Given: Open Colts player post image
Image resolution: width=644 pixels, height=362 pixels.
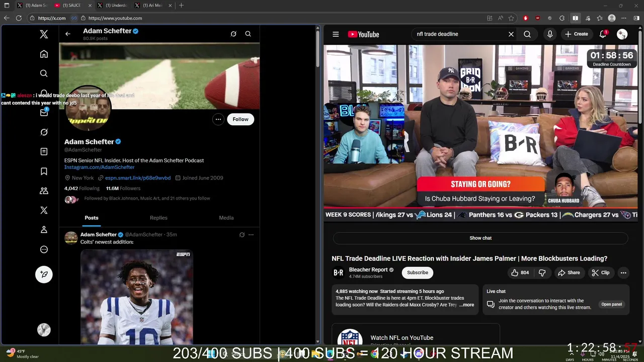Looking at the screenshot, I should 137,297.
